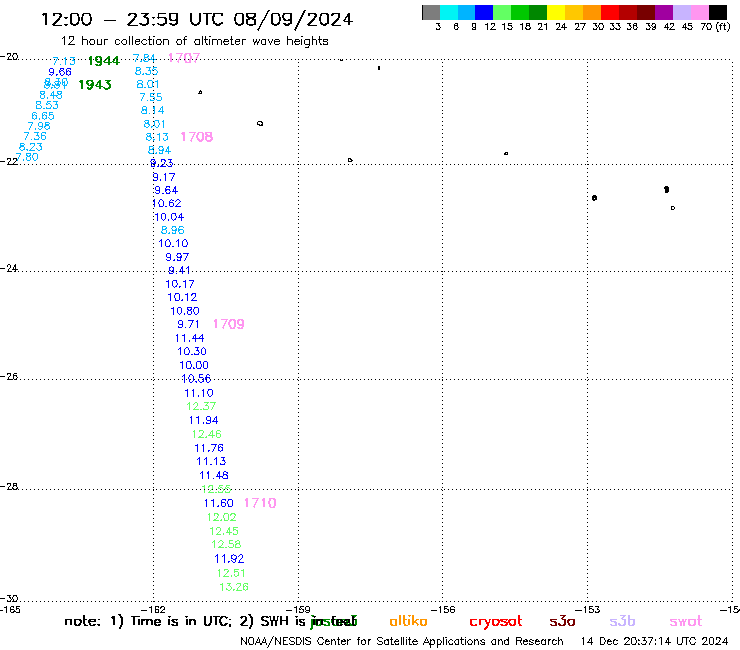Image resolution: width=740 pixels, height=650 pixels.
Task: Select the 's3b' satellite label
Action: [x=622, y=621]
